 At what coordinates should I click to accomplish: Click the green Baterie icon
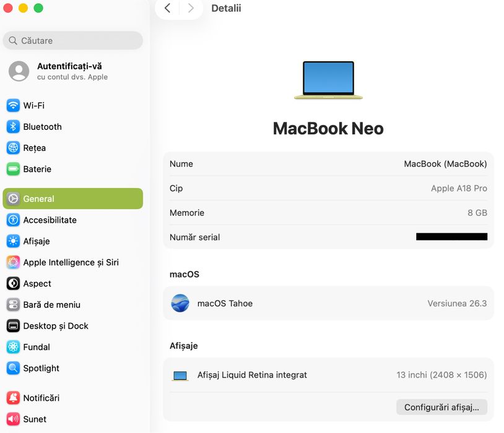pyautogui.click(x=13, y=169)
